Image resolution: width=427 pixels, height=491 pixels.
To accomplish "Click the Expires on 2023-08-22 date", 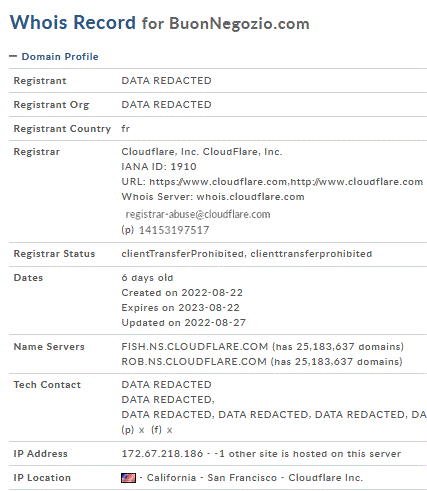I will pos(180,308).
